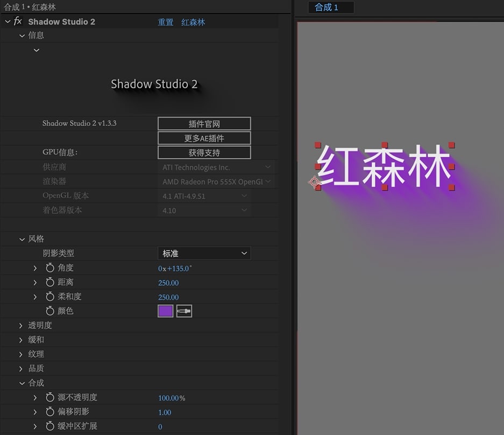Toggle the stopwatch for 源不透明度

(x=50, y=397)
